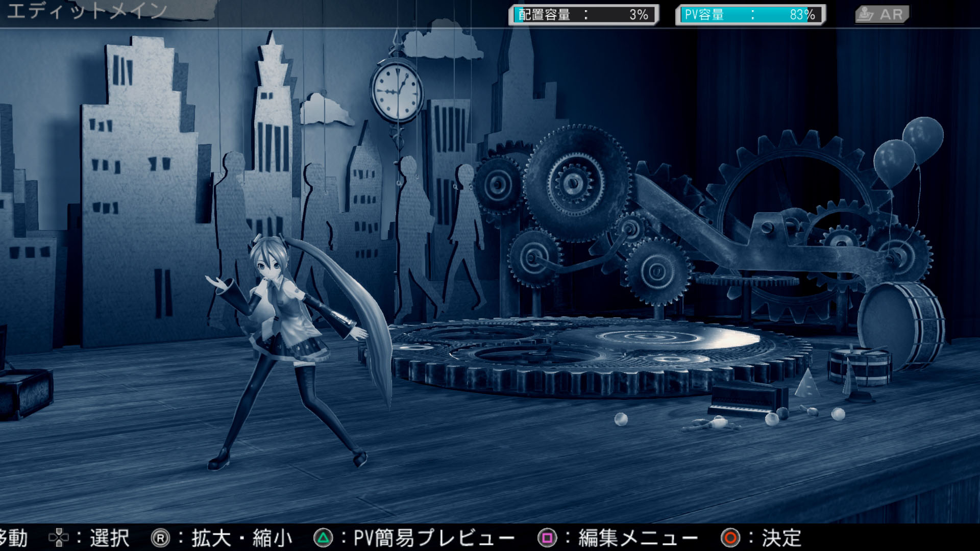Select the pair of balloons
Image resolution: width=980 pixels, height=551 pixels.
coord(909,148)
